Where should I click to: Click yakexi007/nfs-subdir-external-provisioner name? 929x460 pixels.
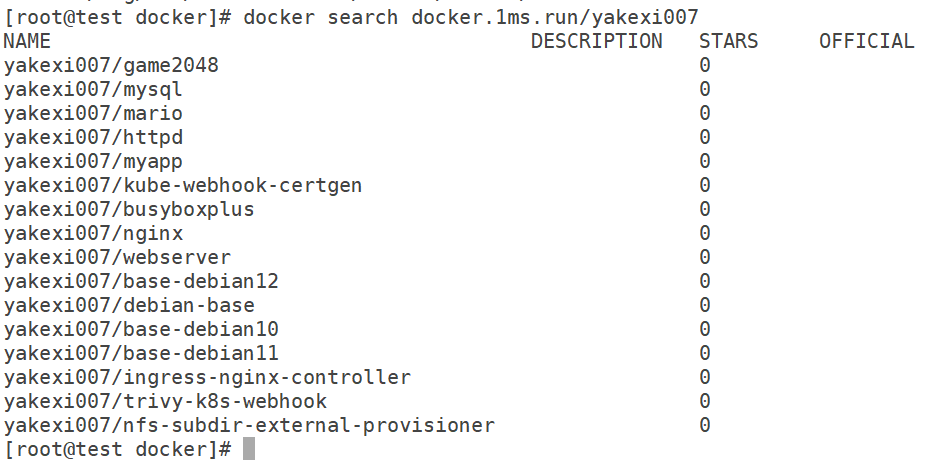pyautogui.click(x=249, y=426)
